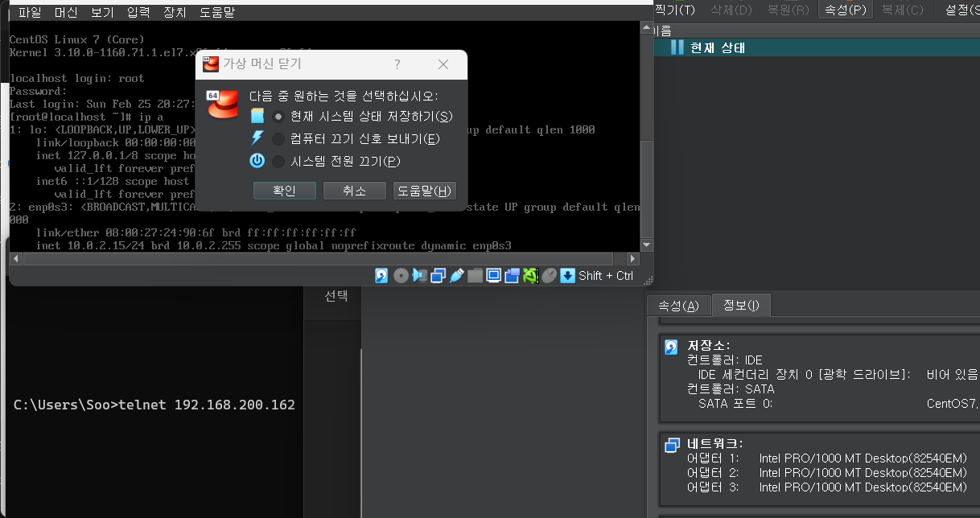The width and height of the screenshot is (980, 518).
Task: Switch to the 정보(I) tab
Action: click(741, 306)
